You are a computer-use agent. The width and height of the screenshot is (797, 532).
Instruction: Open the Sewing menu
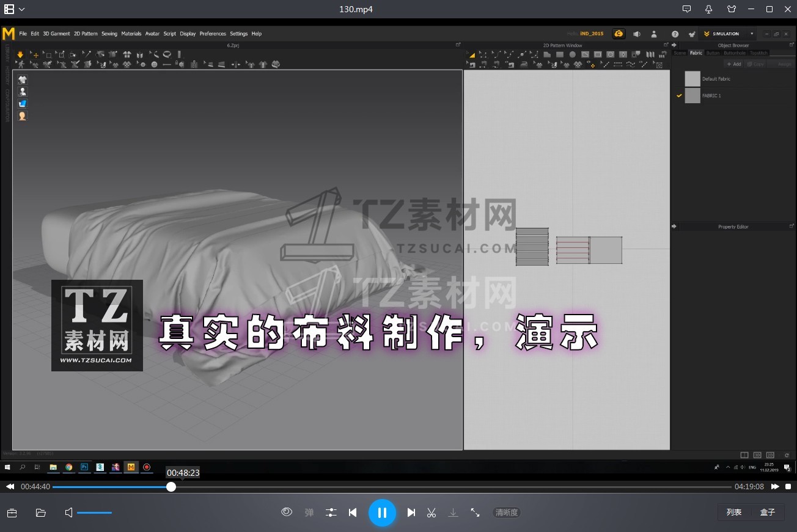[109, 34]
